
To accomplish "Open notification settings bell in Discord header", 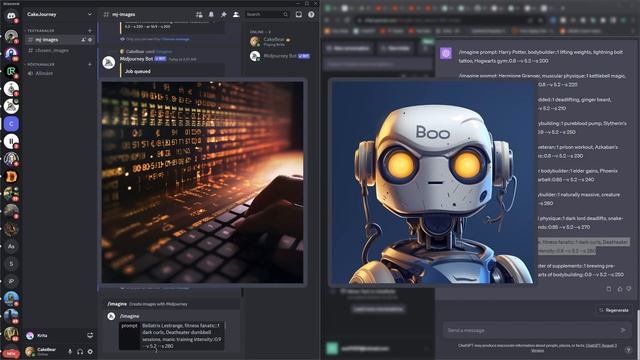I will click(x=211, y=14).
